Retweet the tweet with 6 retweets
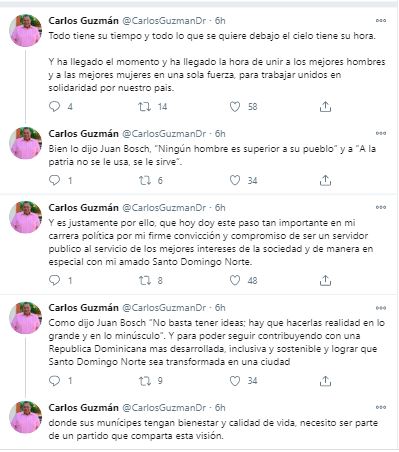 145,180
